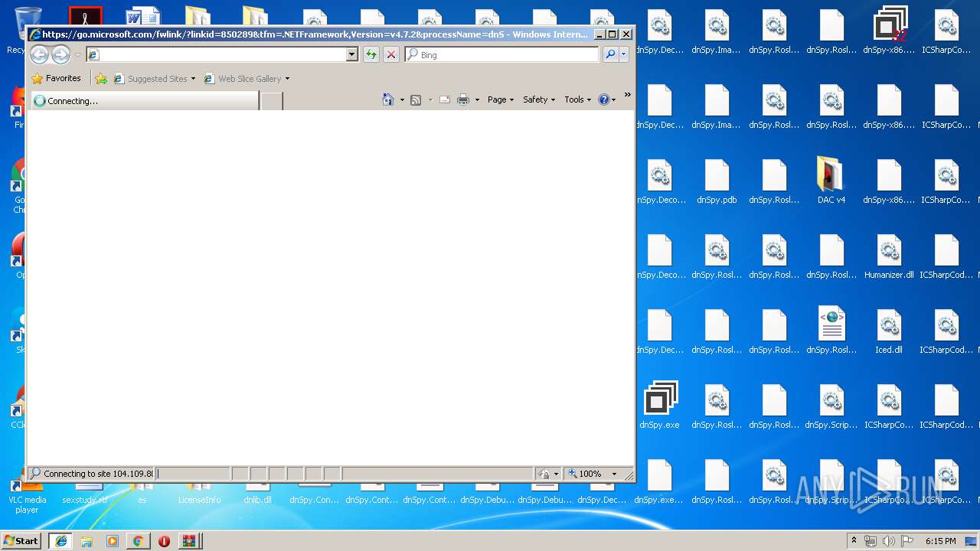
Task: Expand the address bar URL history dropdown
Action: coord(352,54)
